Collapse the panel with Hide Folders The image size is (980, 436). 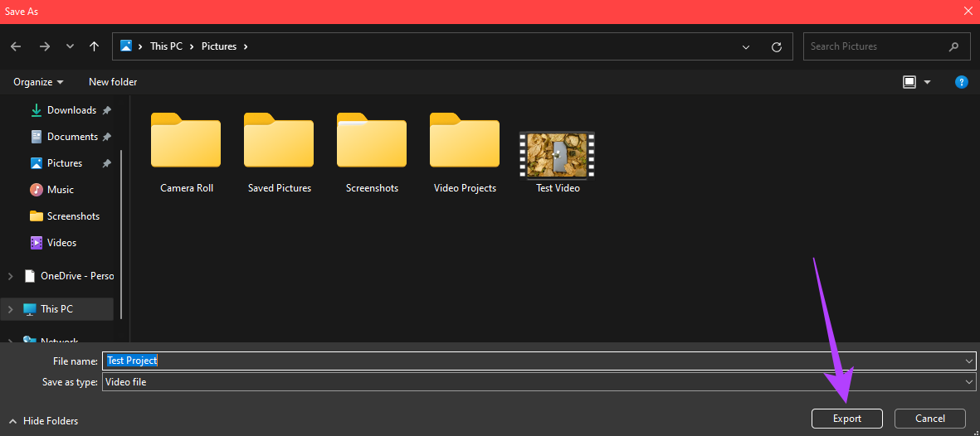pyautogui.click(x=43, y=421)
